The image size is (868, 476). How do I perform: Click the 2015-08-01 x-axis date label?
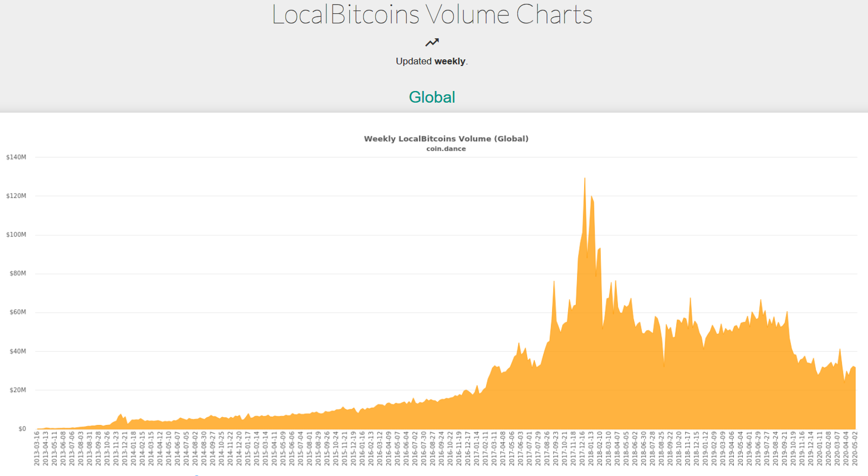point(310,449)
